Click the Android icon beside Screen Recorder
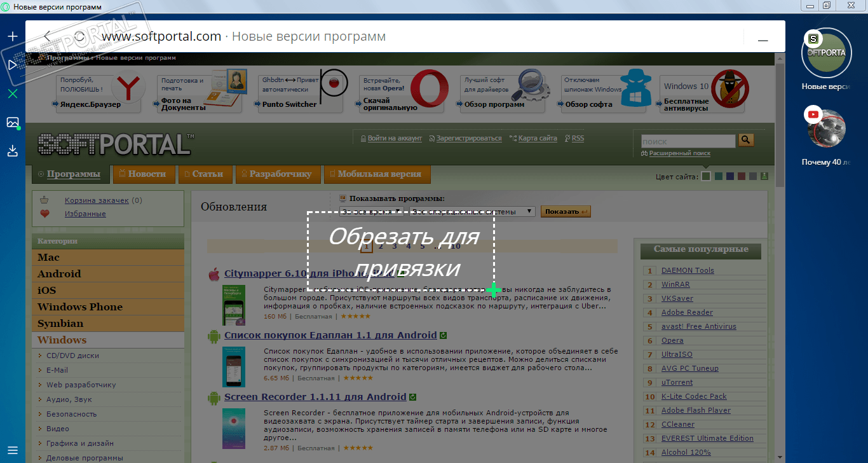The width and height of the screenshot is (868, 463). pos(214,398)
